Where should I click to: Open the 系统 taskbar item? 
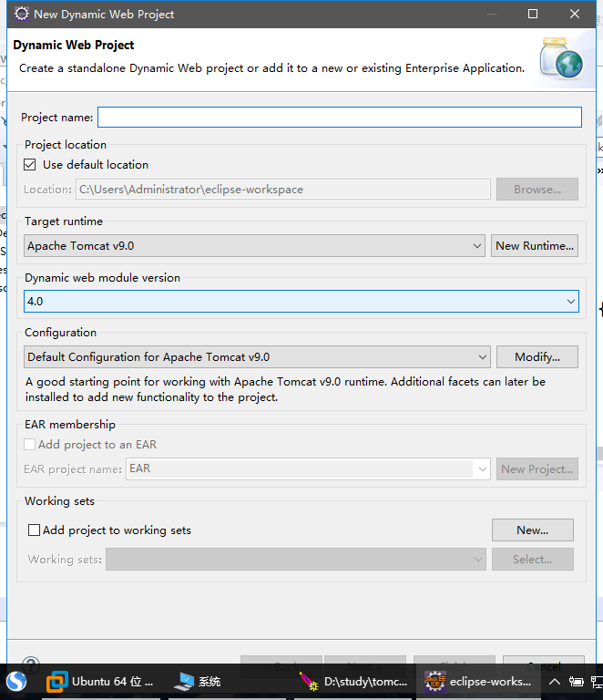click(x=198, y=682)
